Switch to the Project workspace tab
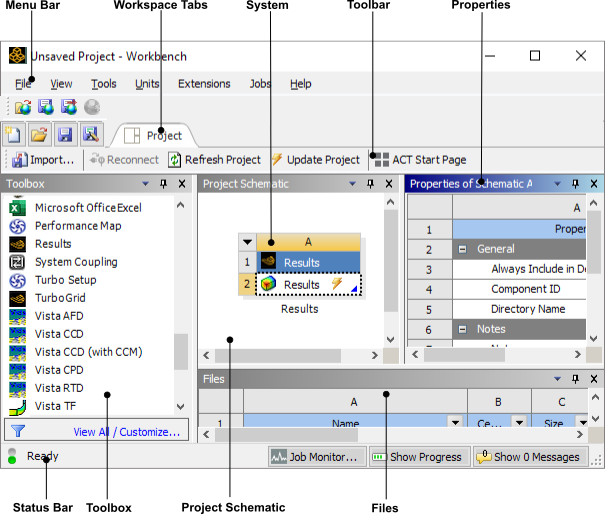 [x=154, y=135]
